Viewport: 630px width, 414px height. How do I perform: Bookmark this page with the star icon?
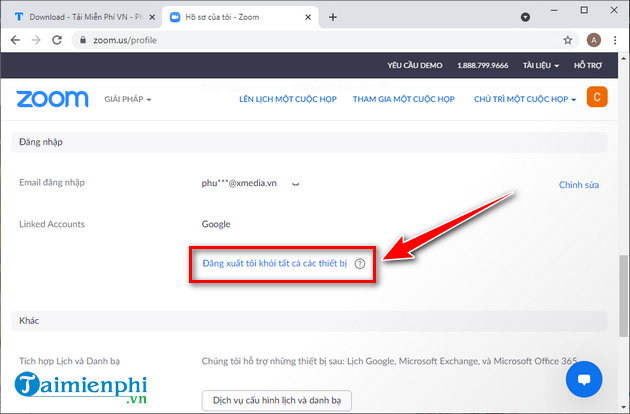pos(567,40)
